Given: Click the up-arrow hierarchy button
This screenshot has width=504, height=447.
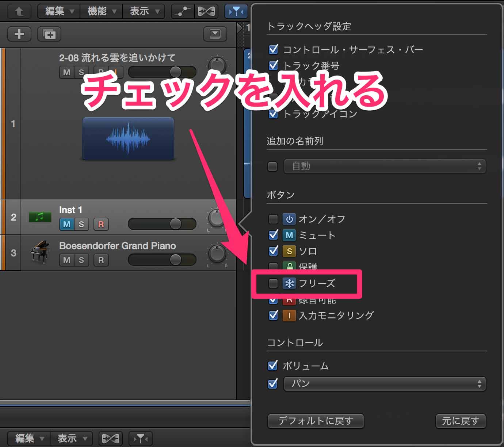Looking at the screenshot, I should pos(19,11).
